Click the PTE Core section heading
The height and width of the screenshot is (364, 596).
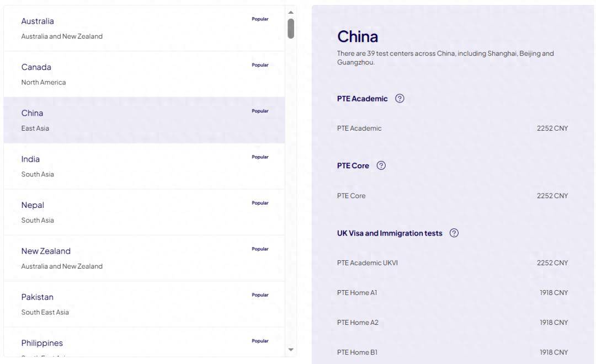353,166
